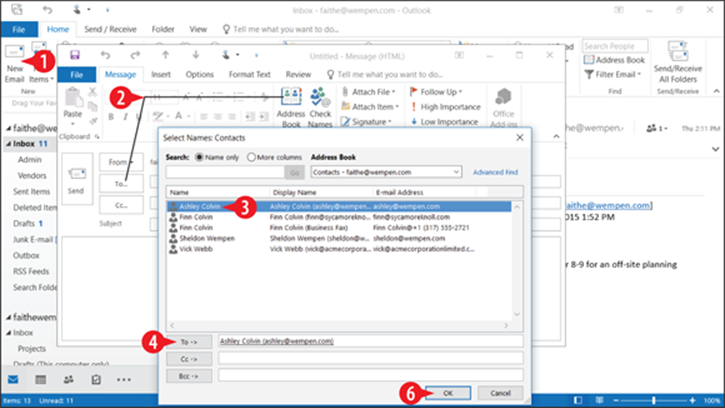The height and width of the screenshot is (408, 725).
Task: Click New Email in main Outlook window
Action: (x=14, y=63)
